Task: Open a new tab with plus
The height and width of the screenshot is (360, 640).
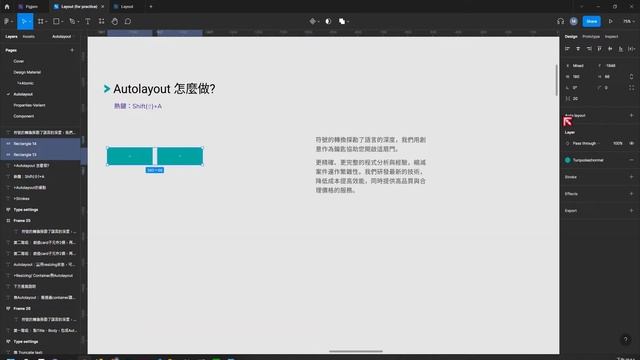Action: click(151, 7)
